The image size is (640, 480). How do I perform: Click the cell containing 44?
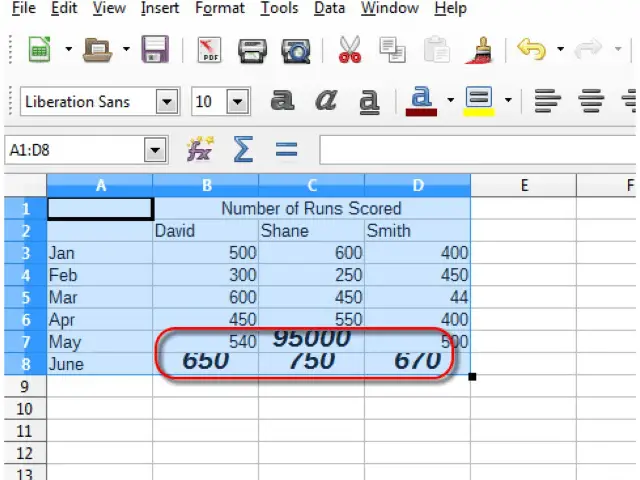click(x=417, y=297)
